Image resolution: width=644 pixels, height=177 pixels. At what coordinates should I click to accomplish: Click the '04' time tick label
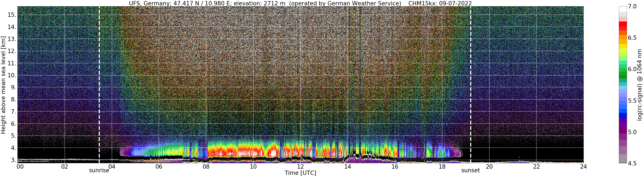point(112,167)
